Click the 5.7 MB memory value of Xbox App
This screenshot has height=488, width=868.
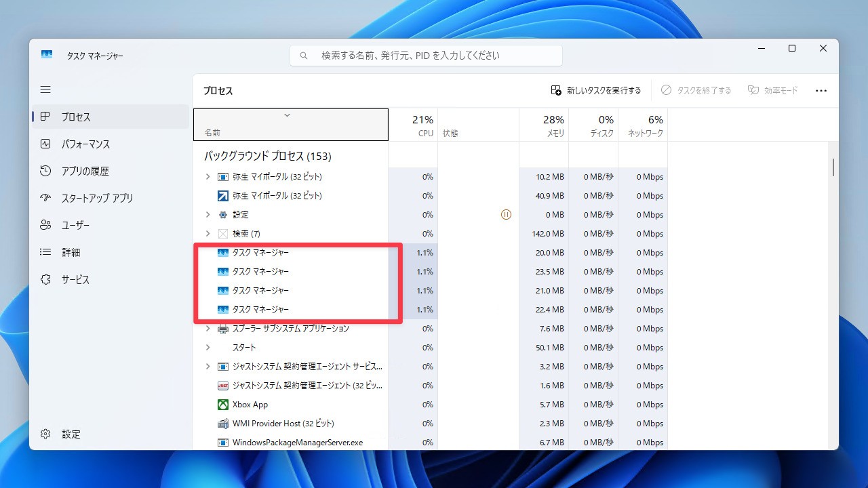(x=552, y=405)
